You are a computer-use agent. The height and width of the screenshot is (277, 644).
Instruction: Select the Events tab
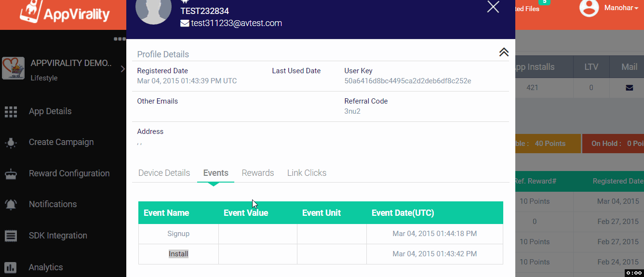(x=216, y=173)
